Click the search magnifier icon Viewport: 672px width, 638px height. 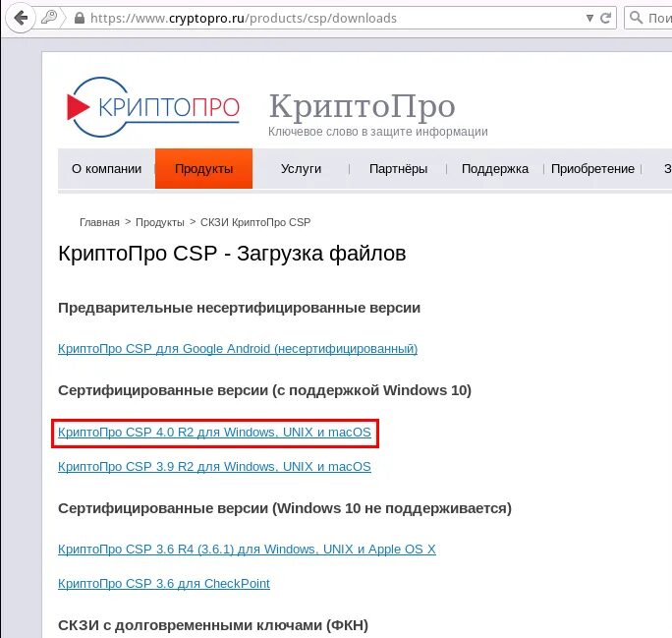point(636,18)
